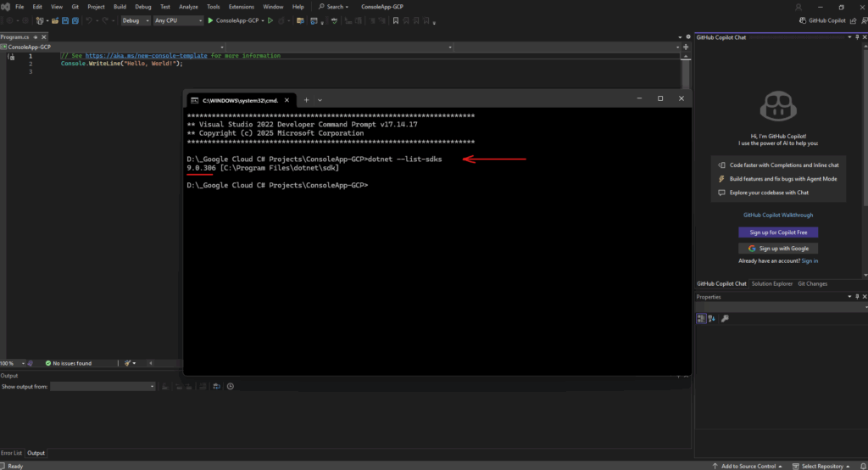The image size is (868, 470).
Task: Open new tab in the command prompt window
Action: click(306, 99)
